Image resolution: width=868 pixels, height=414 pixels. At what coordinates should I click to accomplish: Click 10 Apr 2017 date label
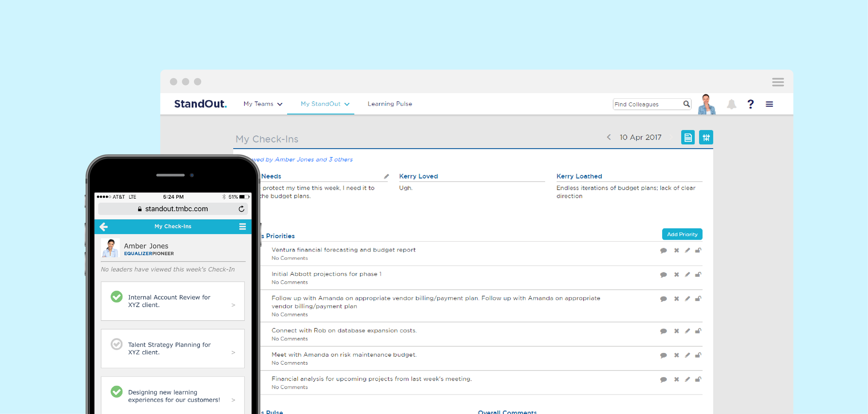(640, 137)
